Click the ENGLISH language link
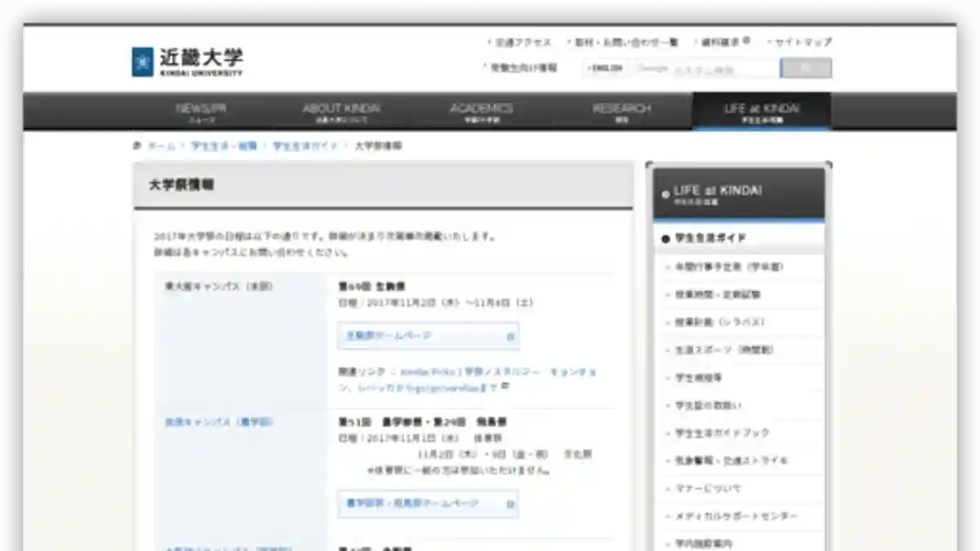 [x=605, y=69]
